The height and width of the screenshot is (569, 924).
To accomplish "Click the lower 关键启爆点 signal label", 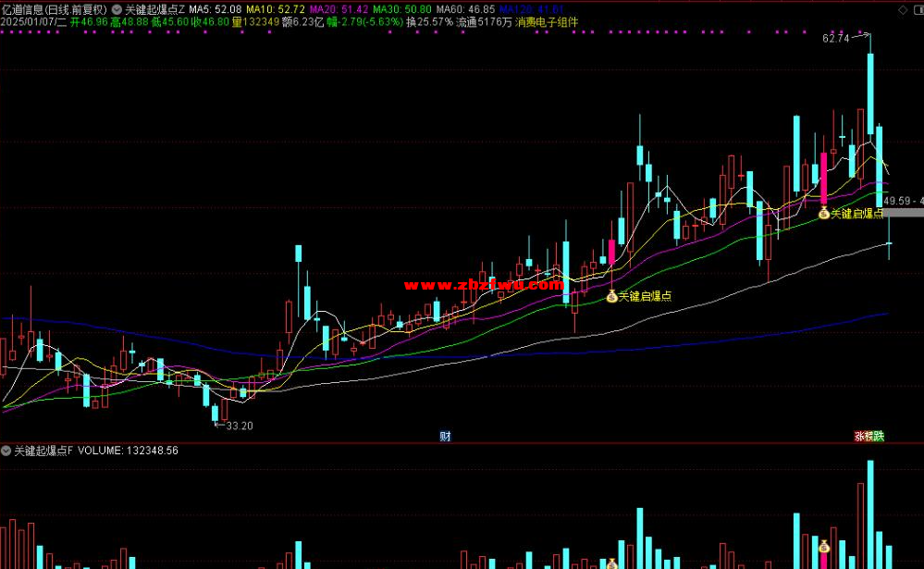I will (x=645, y=296).
